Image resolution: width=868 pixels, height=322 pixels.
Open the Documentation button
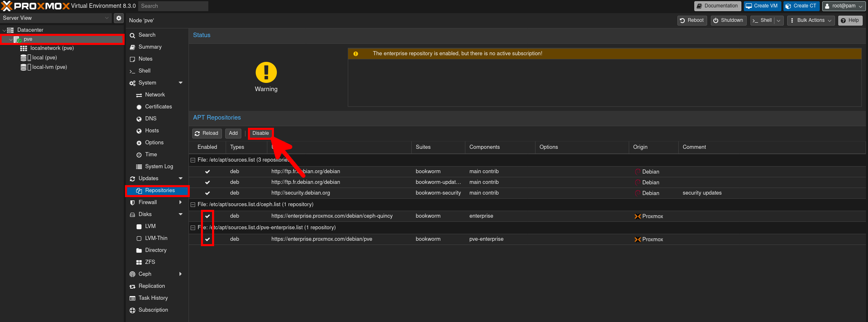click(717, 6)
